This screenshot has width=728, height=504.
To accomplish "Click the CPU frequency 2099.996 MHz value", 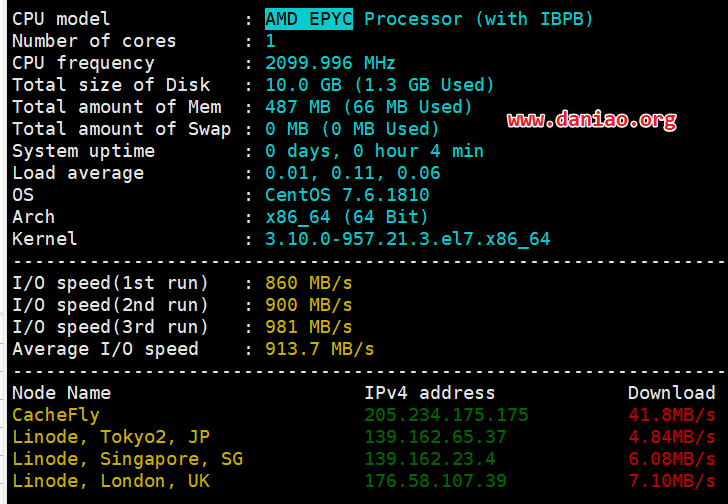I will pyautogui.click(x=330, y=63).
